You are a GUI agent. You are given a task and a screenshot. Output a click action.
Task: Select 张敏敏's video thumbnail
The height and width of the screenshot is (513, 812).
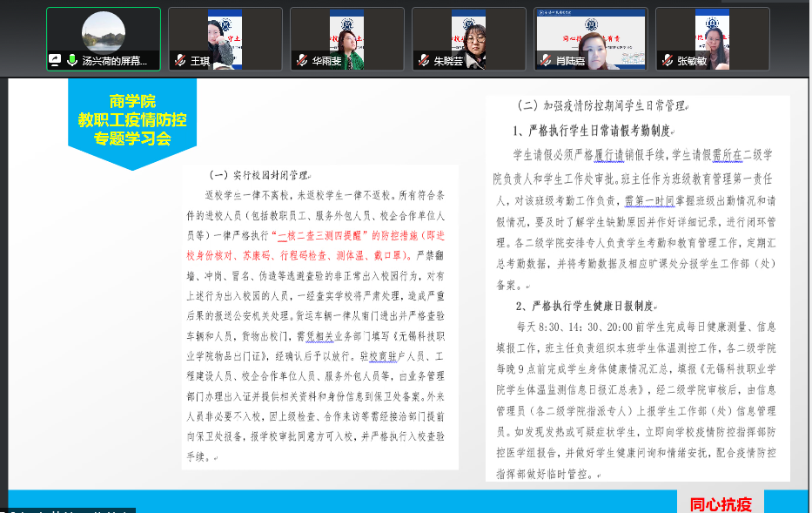click(x=712, y=33)
